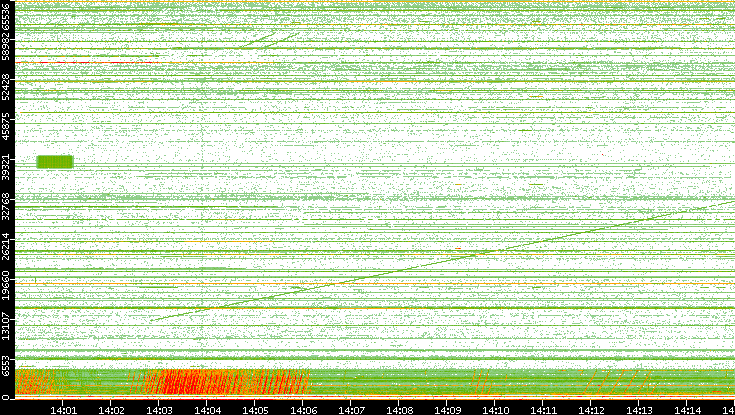Image resolution: width=735 pixels, height=415 pixels.
Task: Click the 19660 port axis label
Action: [6, 287]
